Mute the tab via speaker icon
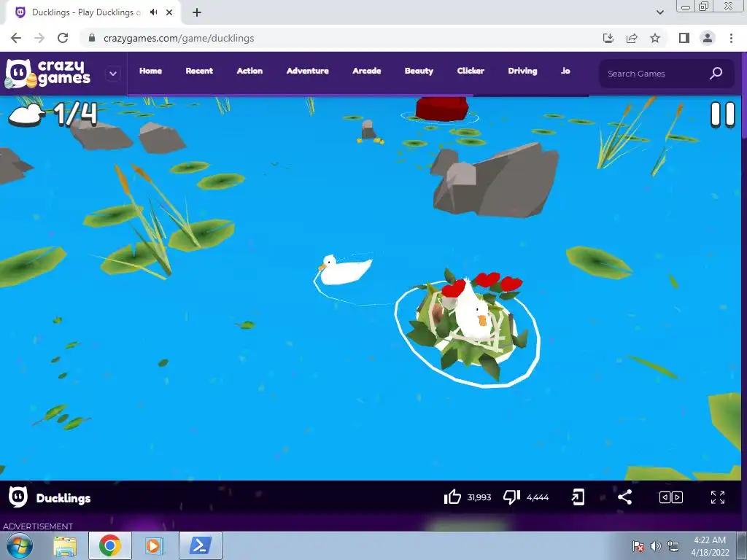The height and width of the screenshot is (560, 747). (x=153, y=12)
